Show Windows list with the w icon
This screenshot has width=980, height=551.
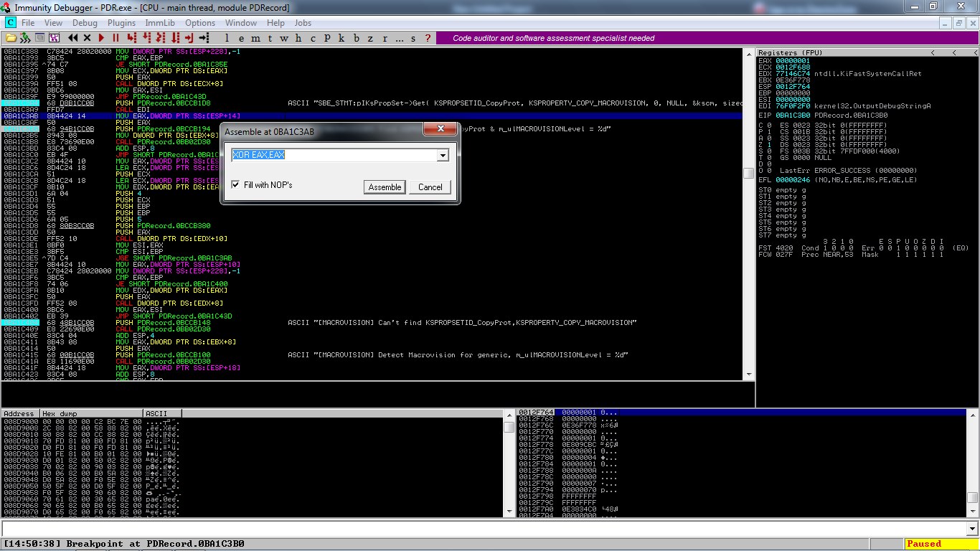click(x=285, y=38)
